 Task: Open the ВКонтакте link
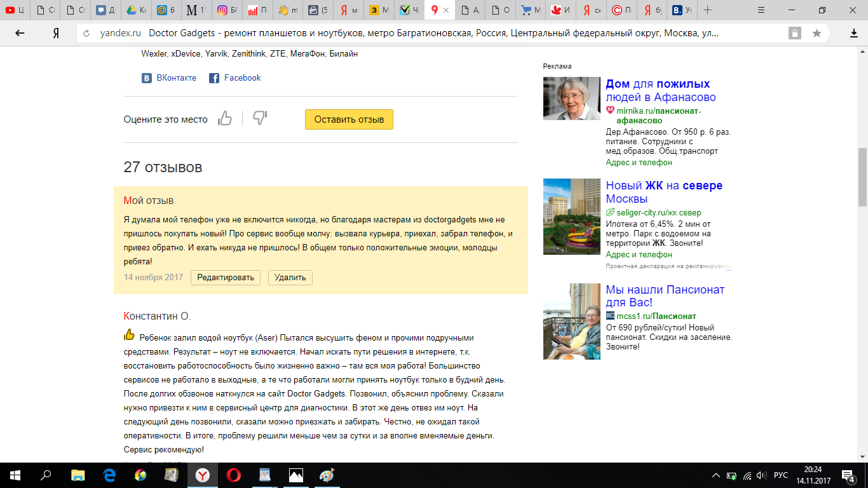coord(169,78)
